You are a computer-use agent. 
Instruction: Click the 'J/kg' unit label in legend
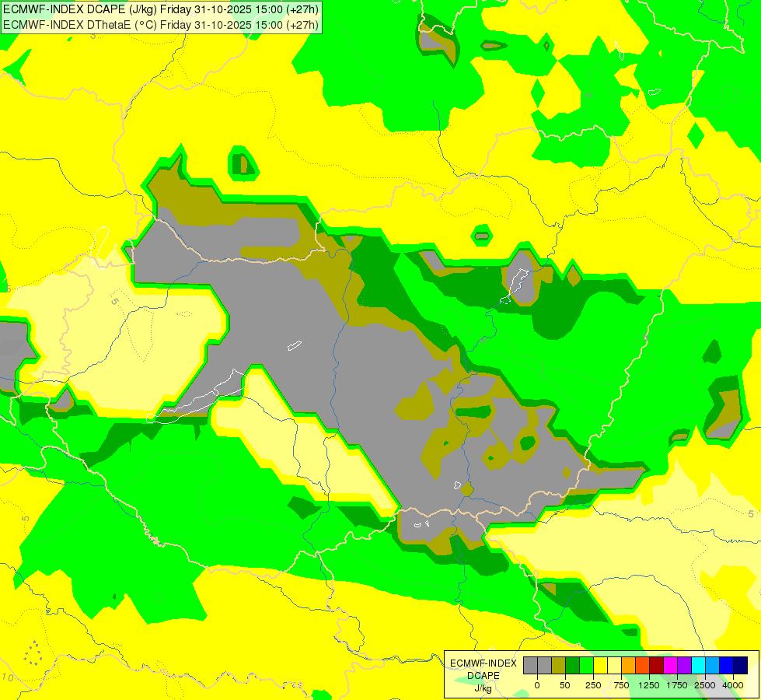pyautogui.click(x=483, y=688)
